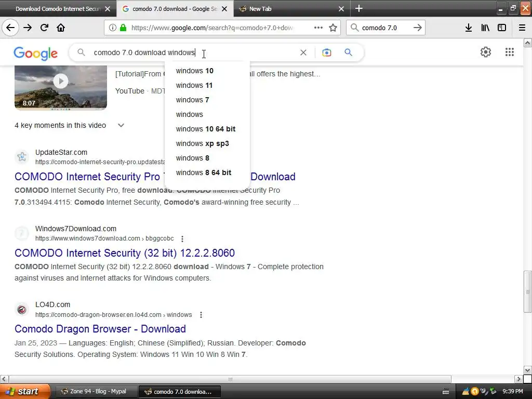
Task: Toggle the sidebar view icon
Action: (502, 28)
